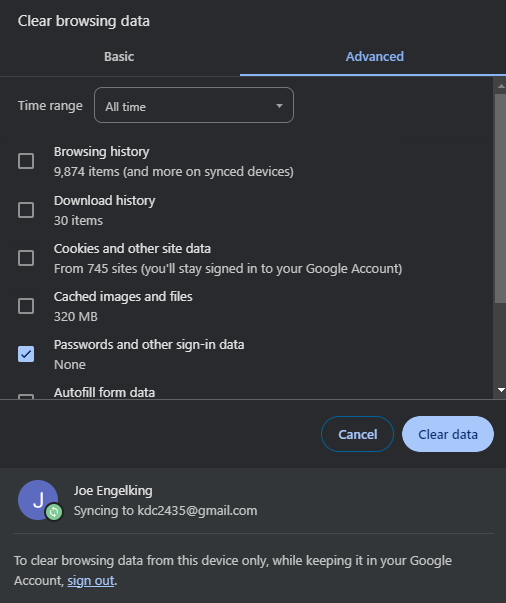Screen dimensions: 506x603
Task: Uncheck Passwords and other sign-in data
Action: (26, 354)
